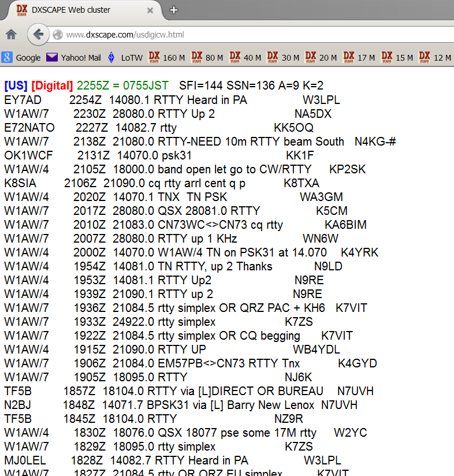
Task: Go back with the back arrow button
Action: tap(38, 34)
